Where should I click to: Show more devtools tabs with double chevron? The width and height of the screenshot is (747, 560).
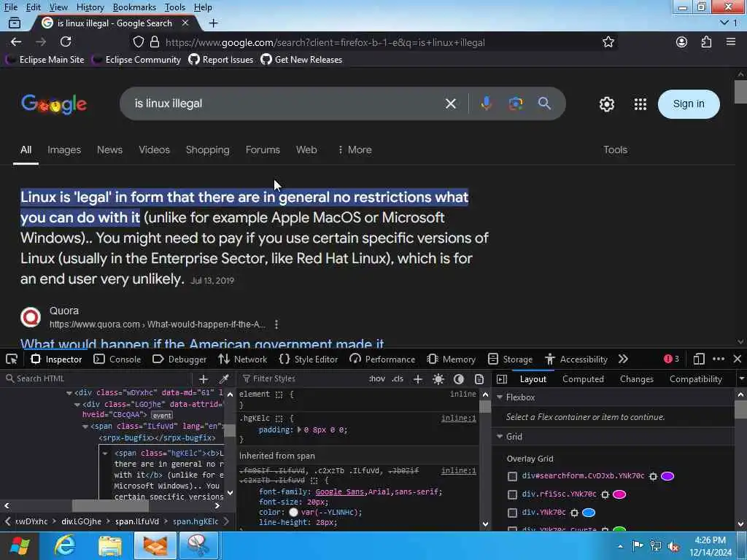623,359
